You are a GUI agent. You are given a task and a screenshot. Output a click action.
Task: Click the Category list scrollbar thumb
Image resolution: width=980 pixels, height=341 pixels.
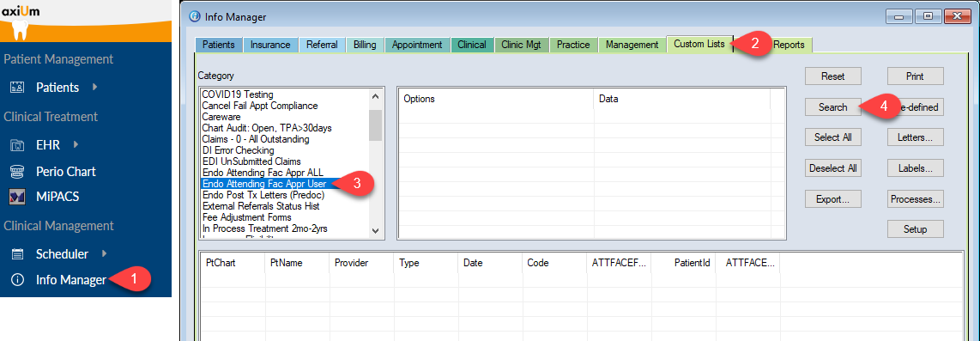tap(375, 125)
